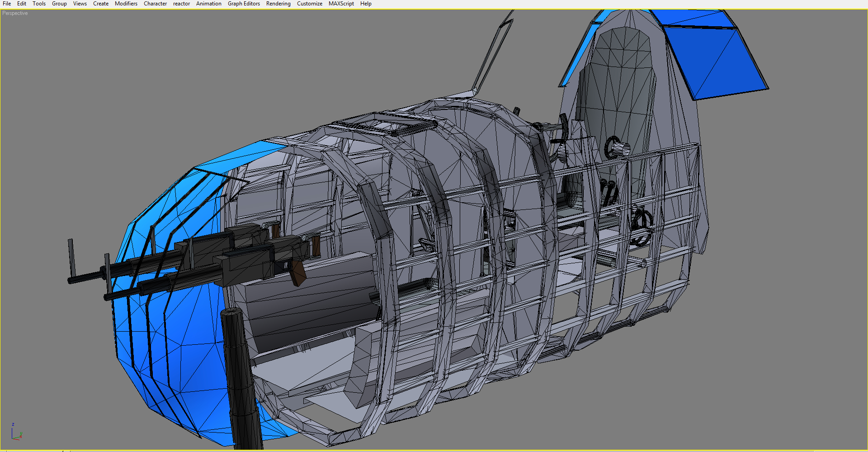Image resolution: width=868 pixels, height=452 pixels.
Task: Open the Graph Editors menu
Action: click(244, 4)
